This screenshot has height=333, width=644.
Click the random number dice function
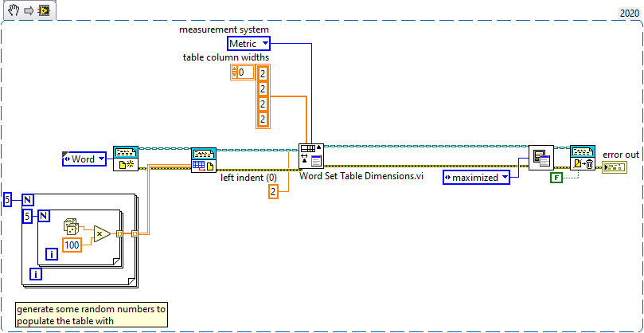[x=72, y=226]
